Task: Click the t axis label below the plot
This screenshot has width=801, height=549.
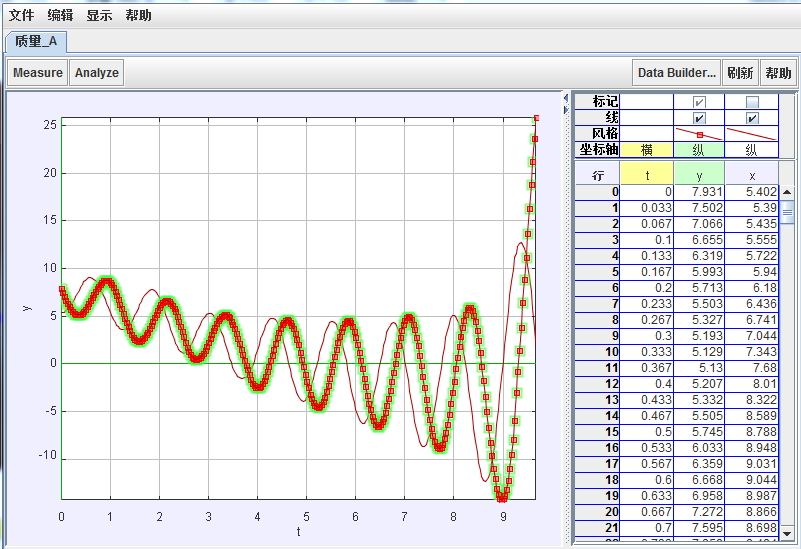Action: 298,532
